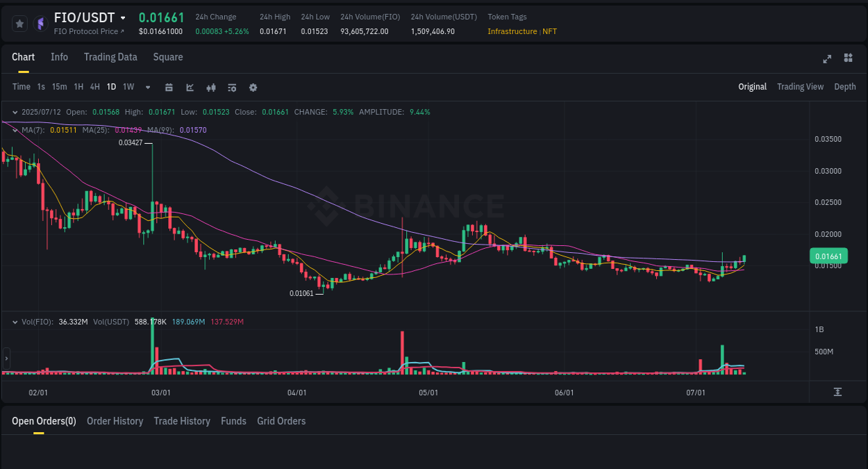The height and width of the screenshot is (469, 868).
Task: Click the volume scale icon below price axis
Action: pyautogui.click(x=837, y=392)
